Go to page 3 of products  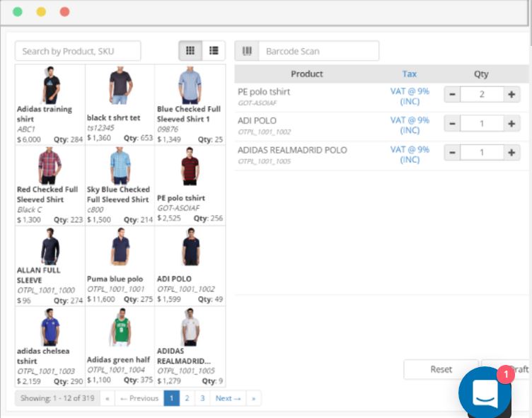[202, 398]
